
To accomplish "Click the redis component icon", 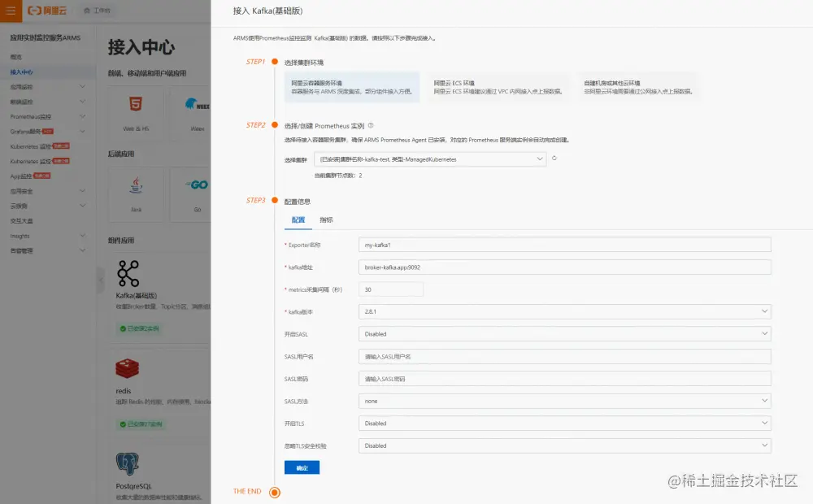I will tap(127, 369).
